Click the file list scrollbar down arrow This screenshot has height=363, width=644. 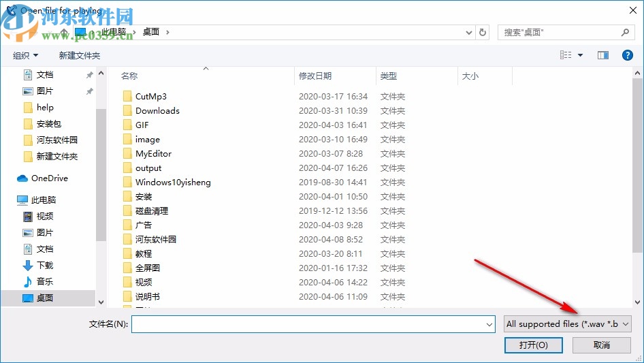tap(637, 302)
